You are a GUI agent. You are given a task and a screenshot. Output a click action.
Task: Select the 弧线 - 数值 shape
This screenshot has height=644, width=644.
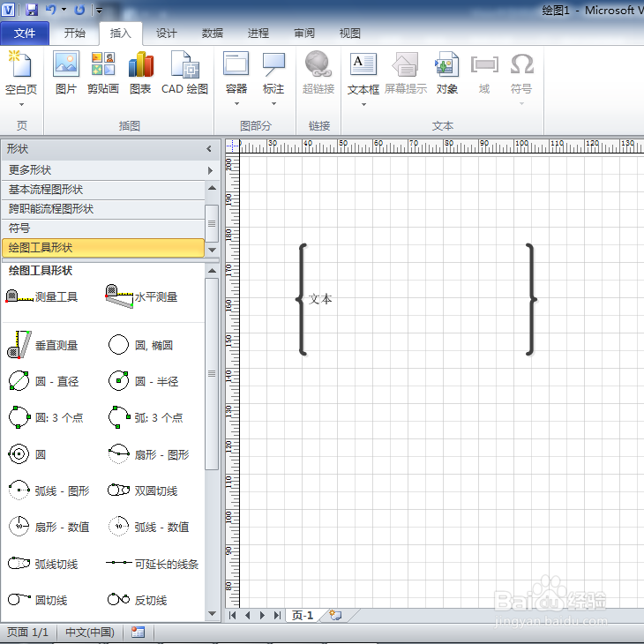pos(149,527)
